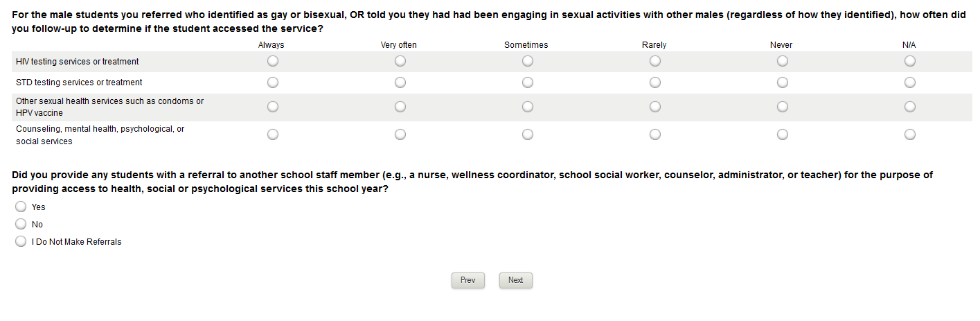Choose N/A for HIV testing services
The width and height of the screenshot is (980, 321).
coord(909,61)
